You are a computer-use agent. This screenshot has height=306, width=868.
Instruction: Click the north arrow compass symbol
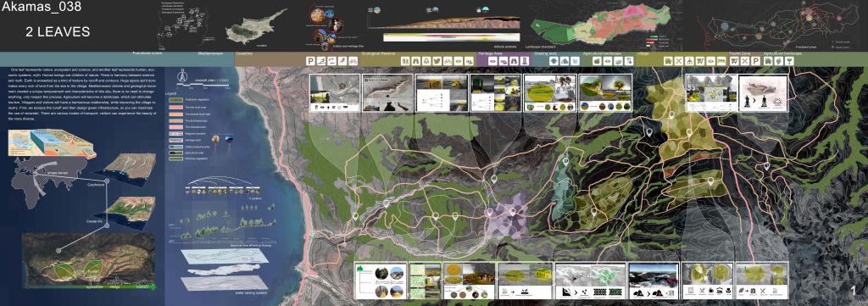(181, 75)
